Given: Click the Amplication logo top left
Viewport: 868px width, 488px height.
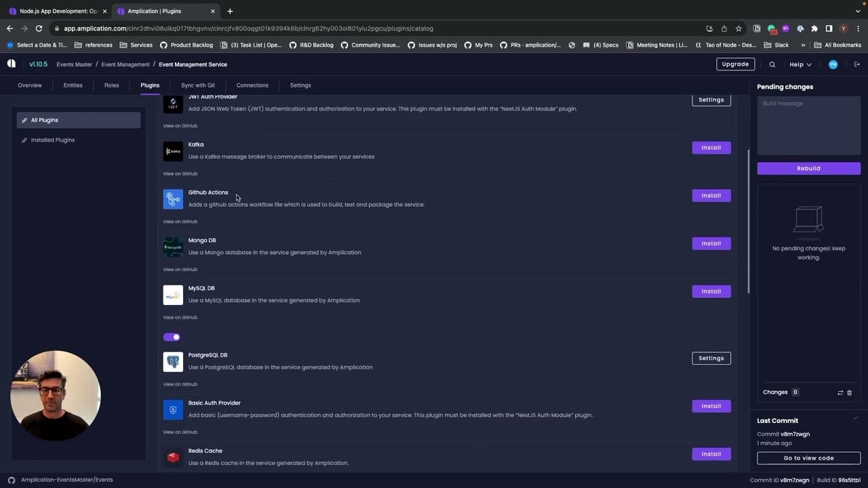Looking at the screenshot, I should (11, 64).
